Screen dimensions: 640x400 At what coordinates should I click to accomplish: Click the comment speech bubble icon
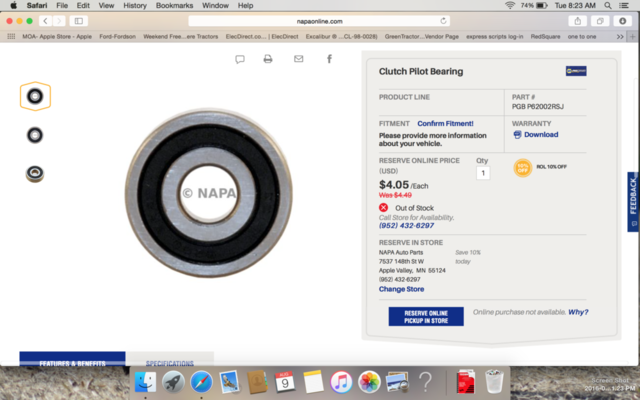tap(240, 59)
